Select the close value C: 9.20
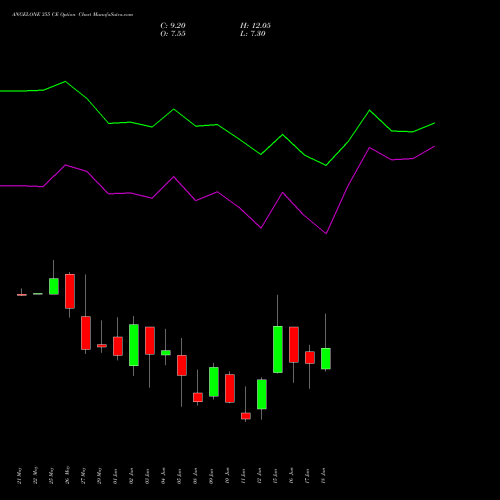Viewport: 500px width, 500px height. point(173,26)
